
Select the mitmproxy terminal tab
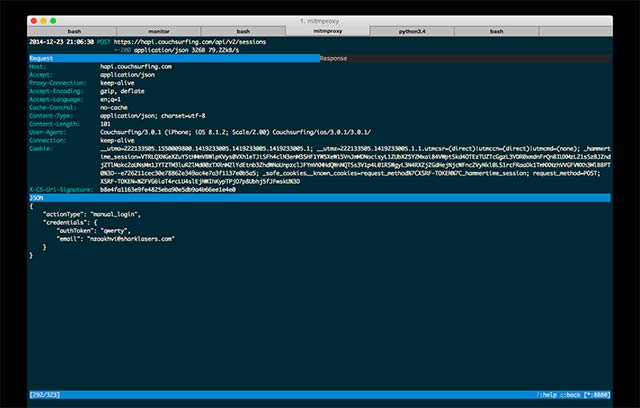[x=328, y=31]
